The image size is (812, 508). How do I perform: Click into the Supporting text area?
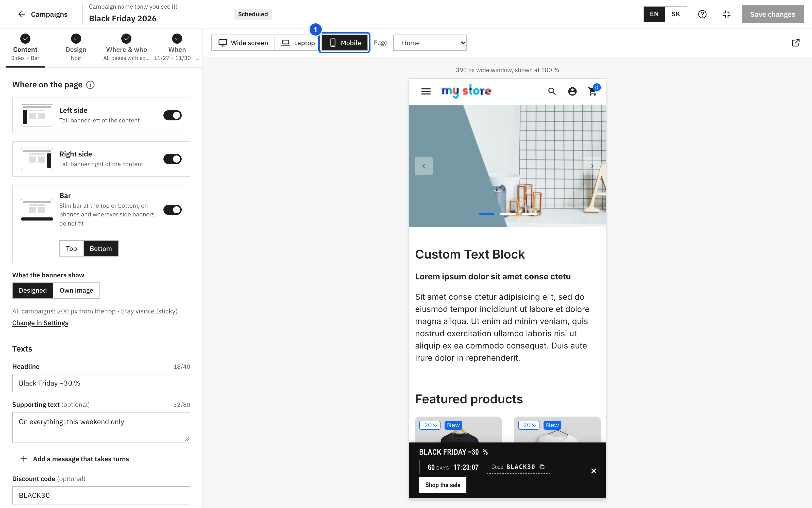(101, 427)
